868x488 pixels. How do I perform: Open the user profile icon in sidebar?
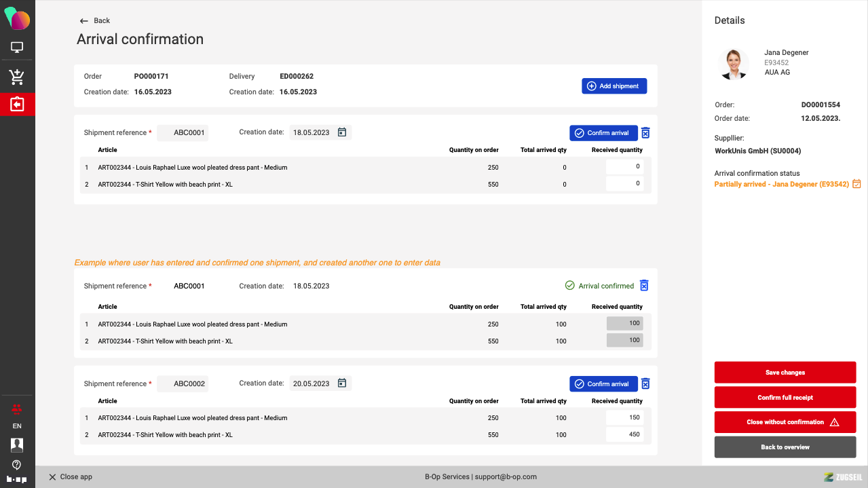17,445
